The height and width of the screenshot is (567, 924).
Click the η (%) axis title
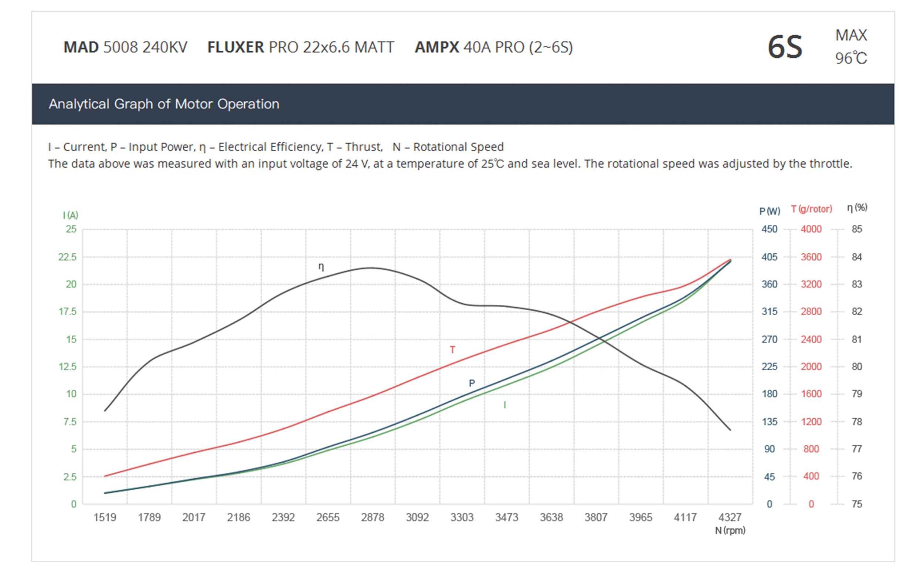857,207
